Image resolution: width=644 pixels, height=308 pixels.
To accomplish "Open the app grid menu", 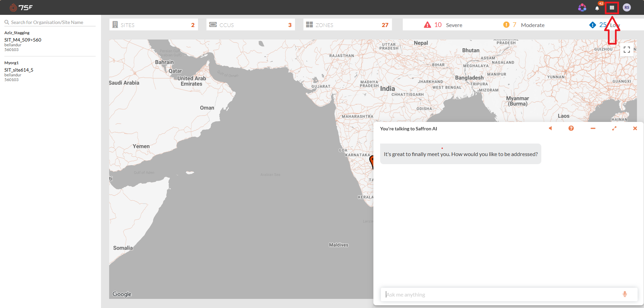I will pos(612,7).
